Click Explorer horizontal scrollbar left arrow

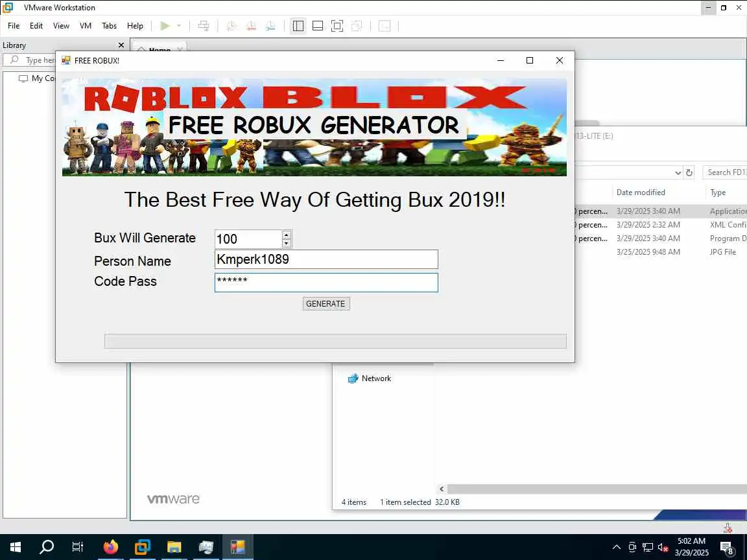tap(442, 489)
